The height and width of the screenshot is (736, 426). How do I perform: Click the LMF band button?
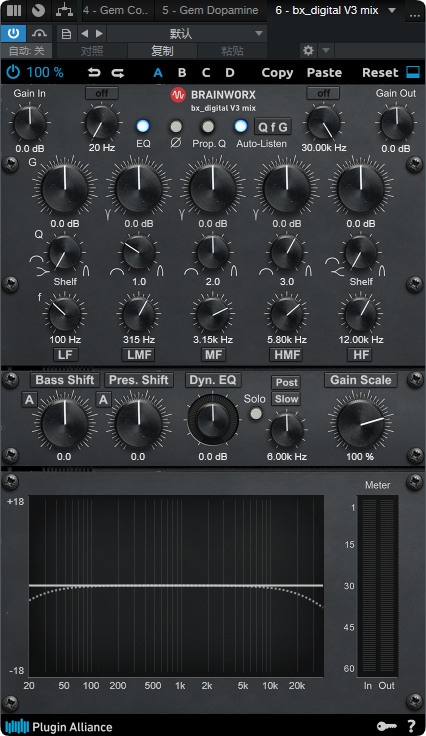(139, 355)
